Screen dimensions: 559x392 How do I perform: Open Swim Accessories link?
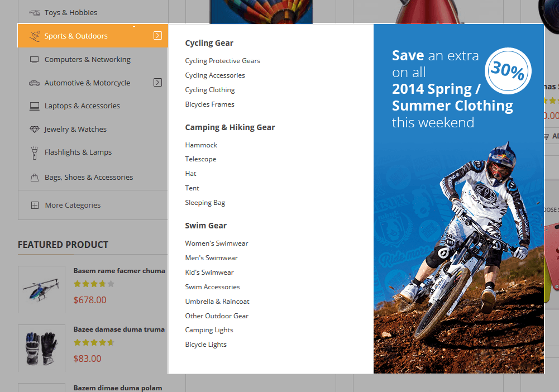tap(212, 287)
